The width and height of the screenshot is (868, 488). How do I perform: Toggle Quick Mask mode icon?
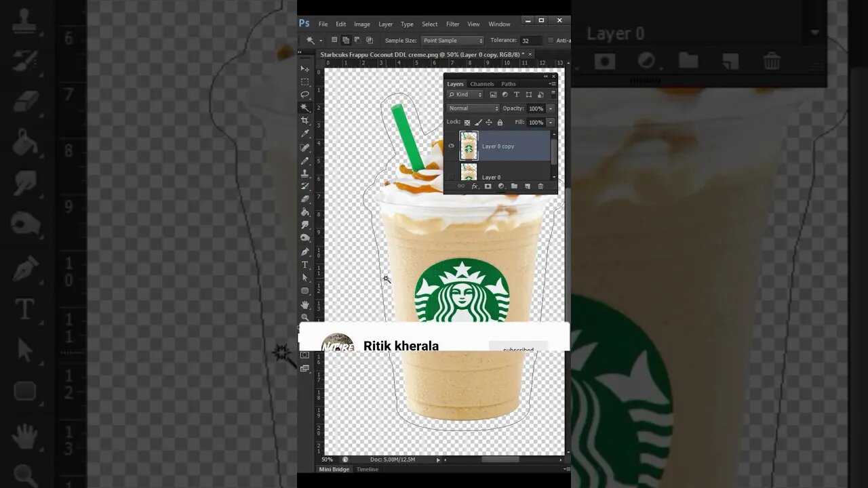[305, 355]
